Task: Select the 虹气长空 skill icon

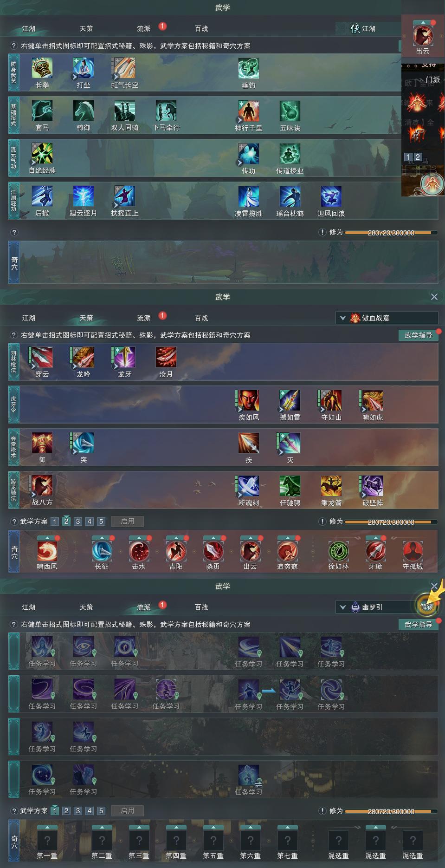Action: click(x=125, y=68)
